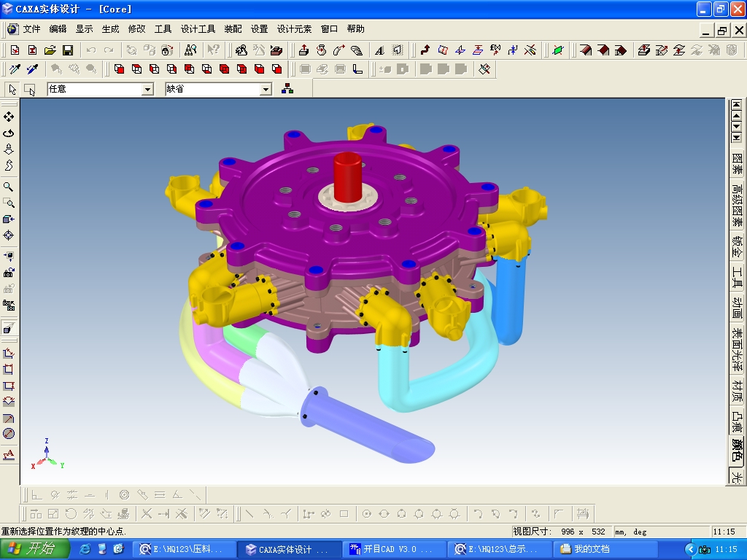Open the 生成 menu

point(110,29)
